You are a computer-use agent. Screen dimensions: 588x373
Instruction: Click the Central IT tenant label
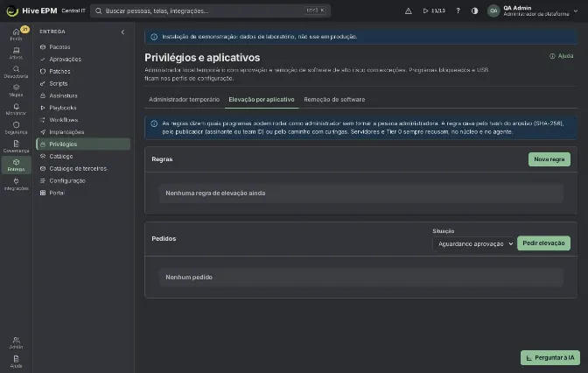pyautogui.click(x=73, y=11)
